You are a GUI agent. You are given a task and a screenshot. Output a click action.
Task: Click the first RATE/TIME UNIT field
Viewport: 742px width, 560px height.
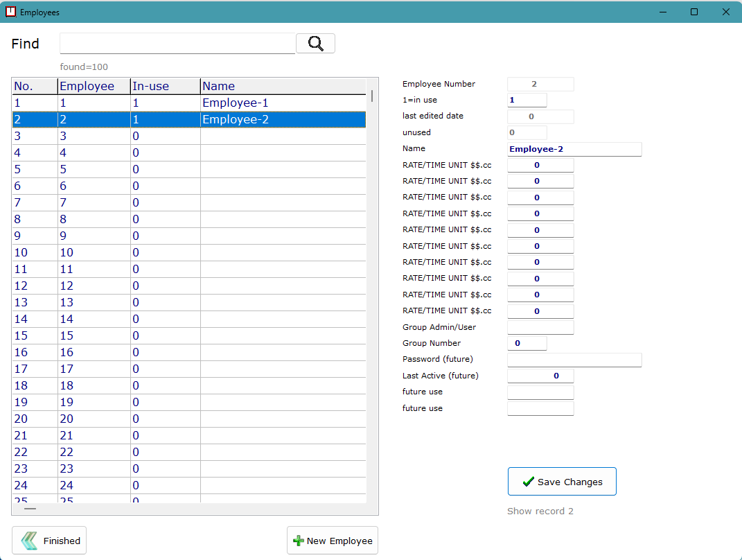(540, 165)
